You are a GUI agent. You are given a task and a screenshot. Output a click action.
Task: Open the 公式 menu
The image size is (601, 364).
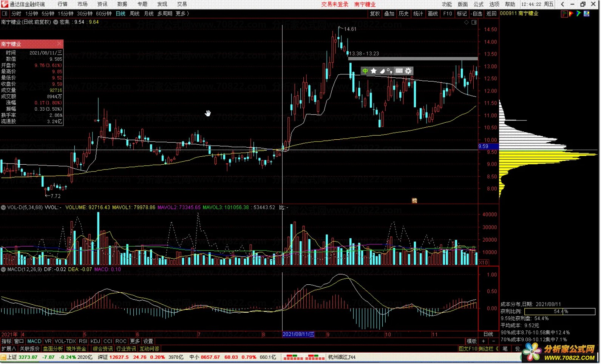coord(479,4)
